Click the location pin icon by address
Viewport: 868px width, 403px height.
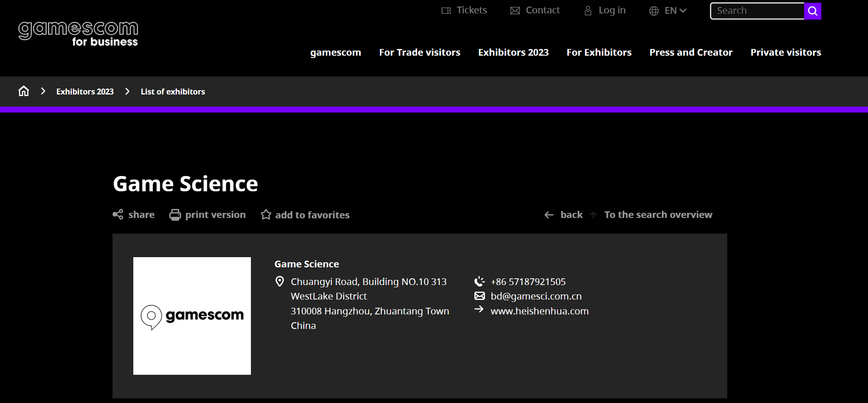coord(280,281)
